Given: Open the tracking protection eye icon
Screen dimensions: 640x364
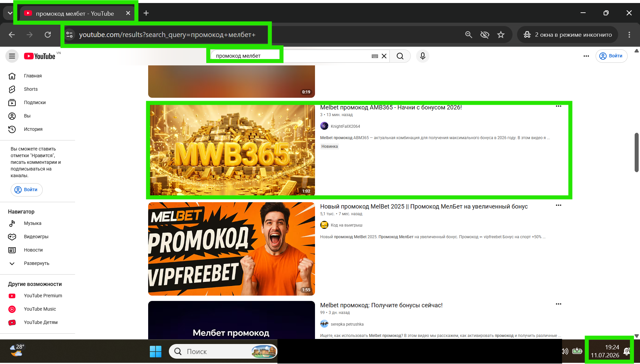Looking at the screenshot, I should click(x=485, y=35).
